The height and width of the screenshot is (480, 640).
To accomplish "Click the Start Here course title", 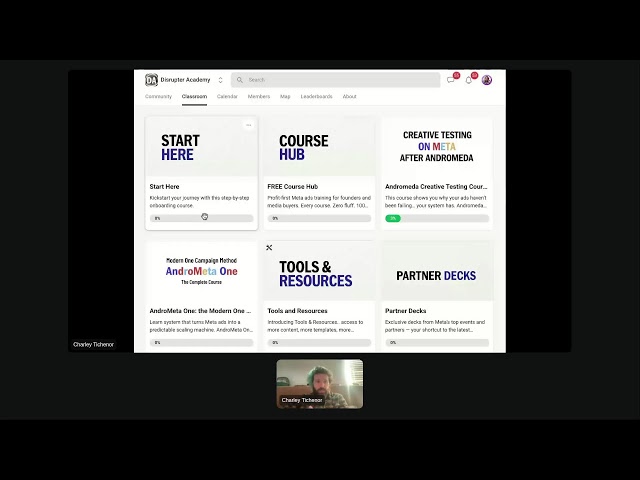I will (x=164, y=187).
